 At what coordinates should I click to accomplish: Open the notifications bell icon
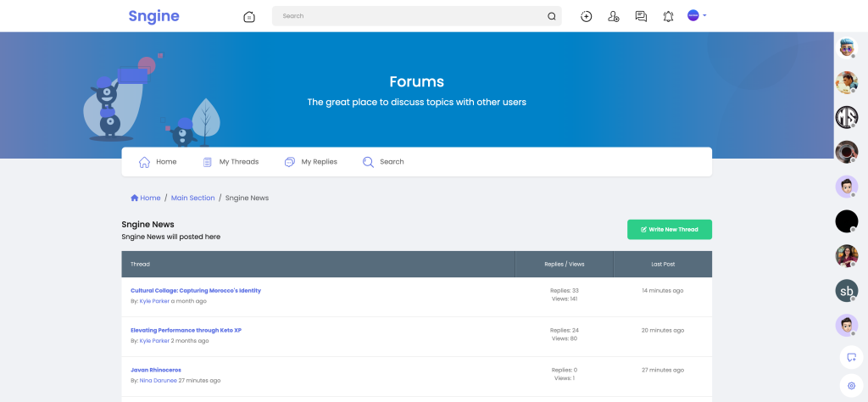coord(668,17)
